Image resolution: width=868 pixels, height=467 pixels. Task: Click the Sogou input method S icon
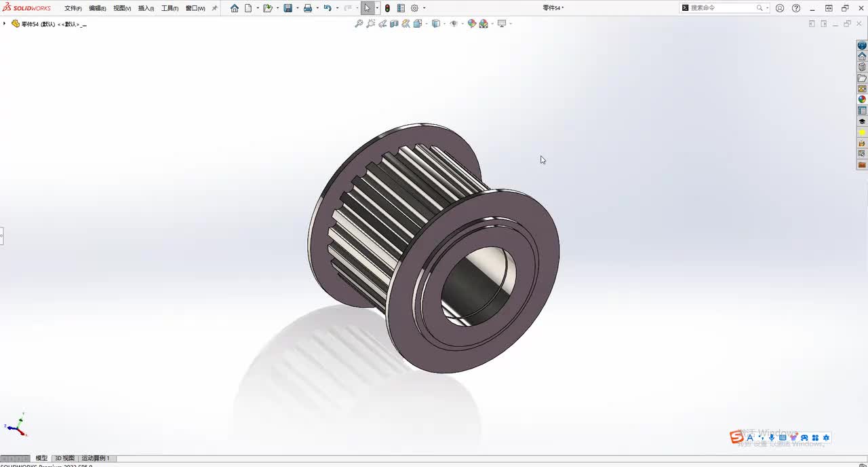coord(736,437)
